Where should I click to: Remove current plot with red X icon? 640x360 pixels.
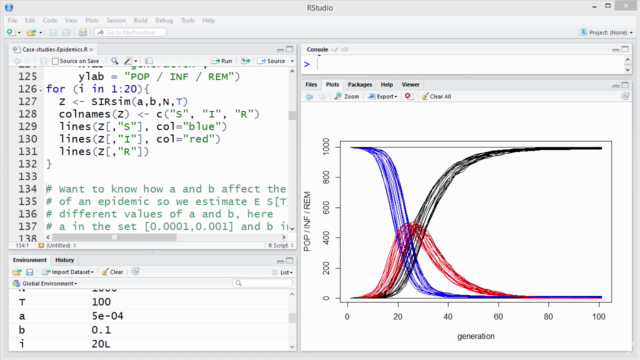408,96
